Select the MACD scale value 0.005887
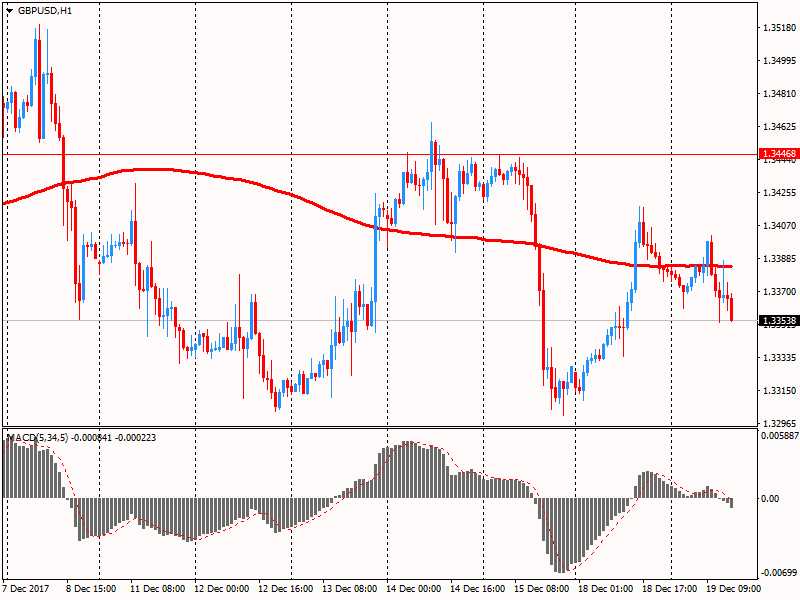Viewport: 800px width, 600px height. pyautogui.click(x=780, y=436)
